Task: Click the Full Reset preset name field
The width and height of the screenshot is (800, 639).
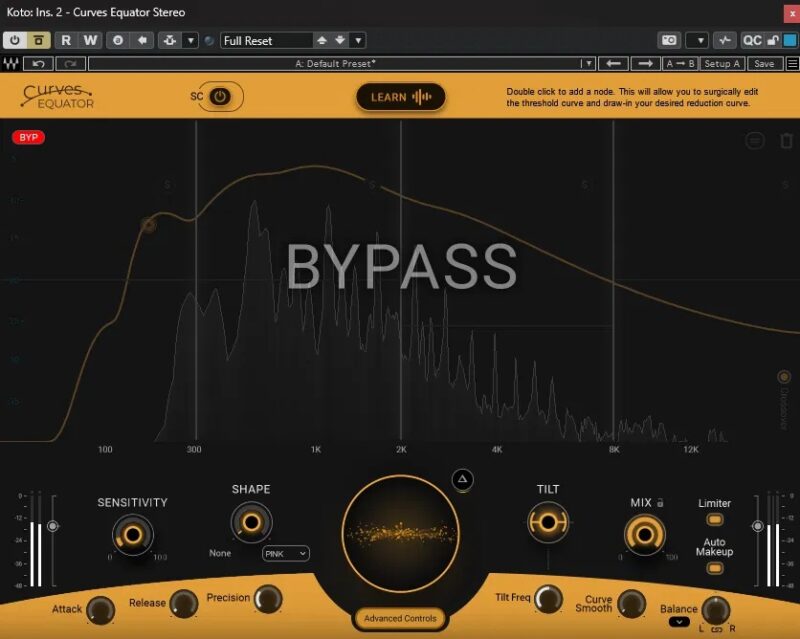Action: coord(266,40)
